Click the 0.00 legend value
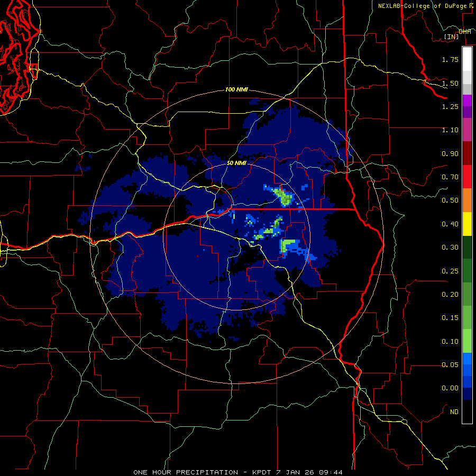The width and height of the screenshot is (476, 476). coord(450,388)
